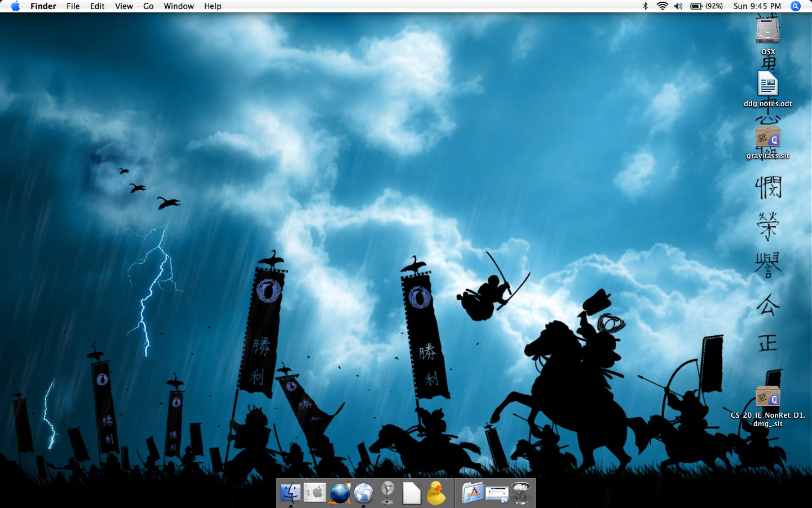Launch the fox globe browser in Dock

coord(339,493)
